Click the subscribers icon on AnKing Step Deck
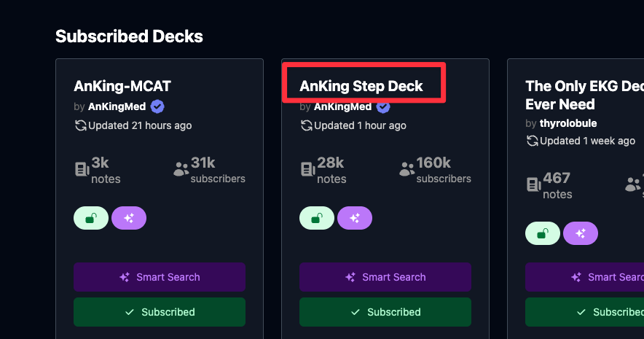This screenshot has width=644, height=339. (407, 169)
